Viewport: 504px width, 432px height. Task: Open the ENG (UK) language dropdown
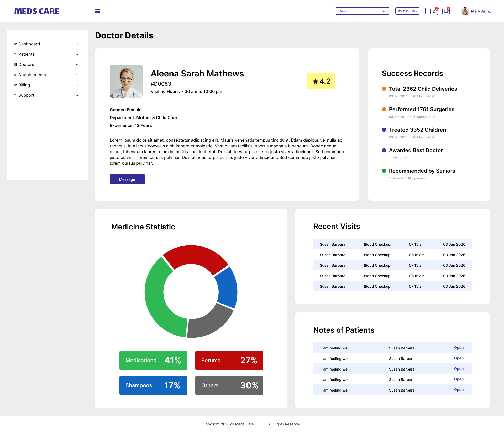pyautogui.click(x=407, y=11)
